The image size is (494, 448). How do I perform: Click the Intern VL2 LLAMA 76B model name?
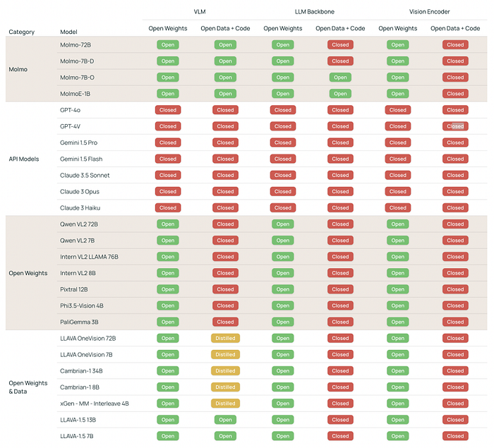[x=89, y=257]
